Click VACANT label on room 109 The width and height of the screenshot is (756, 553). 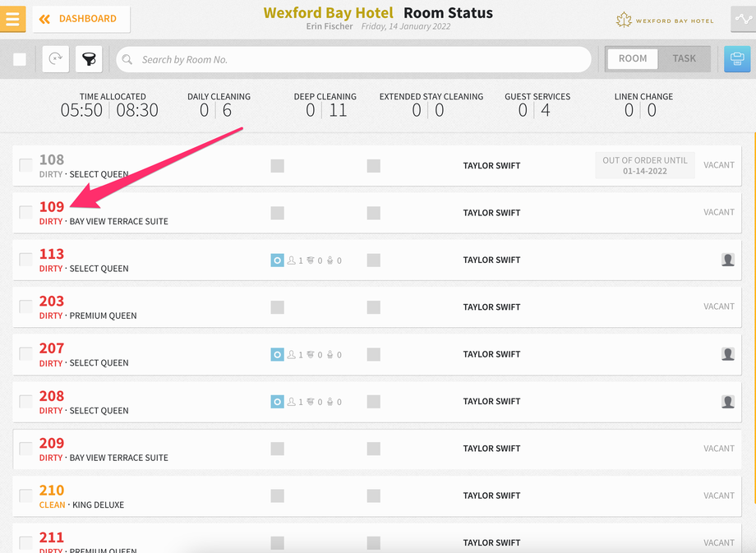[x=719, y=212]
